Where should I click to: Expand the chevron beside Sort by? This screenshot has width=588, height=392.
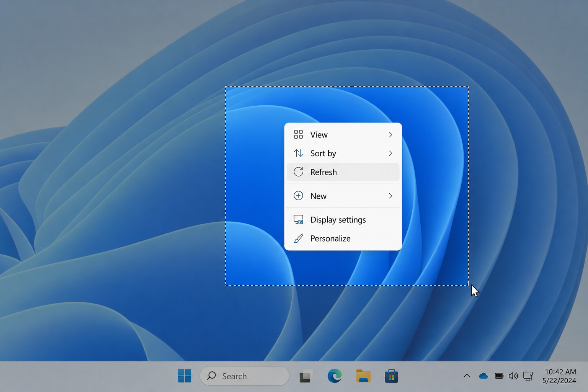[390, 154]
